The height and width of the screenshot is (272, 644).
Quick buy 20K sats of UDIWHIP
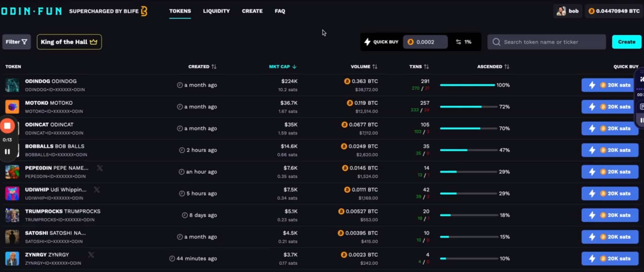(x=610, y=193)
